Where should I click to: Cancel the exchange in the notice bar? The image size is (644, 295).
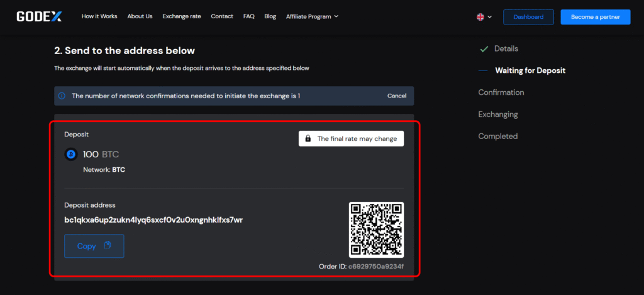[x=397, y=96]
